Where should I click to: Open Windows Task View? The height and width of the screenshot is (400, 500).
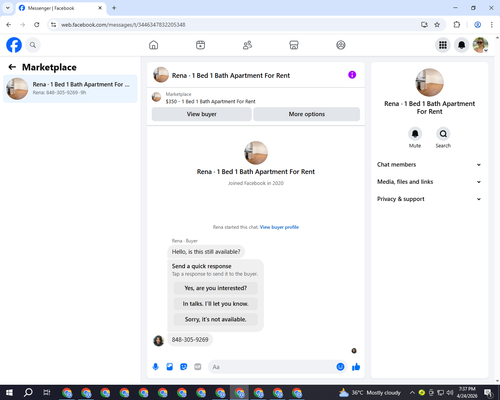47,392
